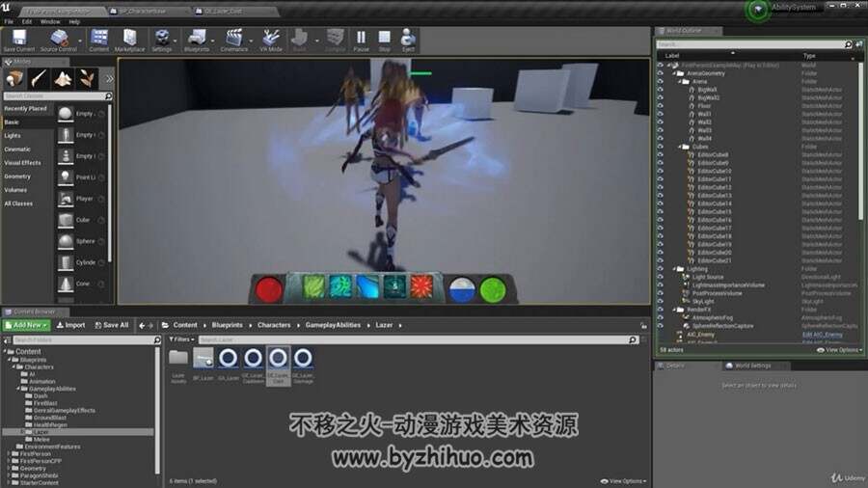Viewport: 868px width, 488px height.
Task: Click the Search Folders input field
Action: [87, 339]
